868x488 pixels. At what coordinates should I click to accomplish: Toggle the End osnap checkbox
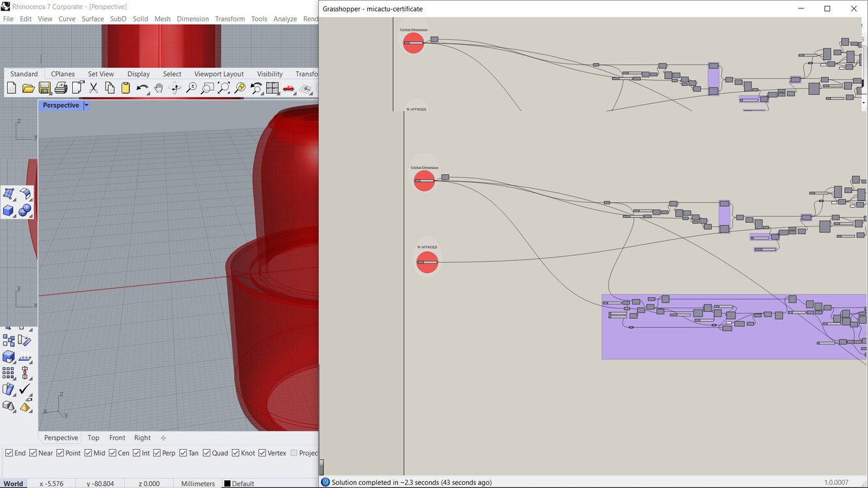[9, 453]
